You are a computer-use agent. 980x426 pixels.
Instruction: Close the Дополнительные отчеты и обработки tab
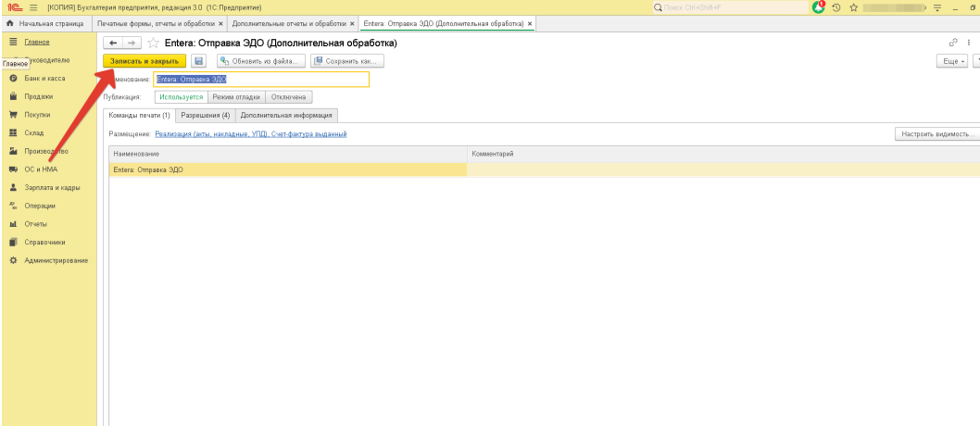[x=353, y=24]
